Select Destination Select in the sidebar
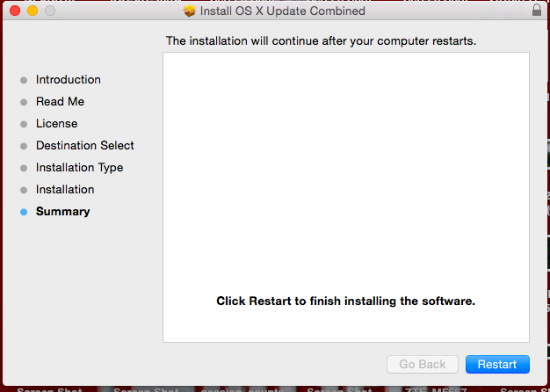Viewport: 550px width, 392px height. [85, 145]
